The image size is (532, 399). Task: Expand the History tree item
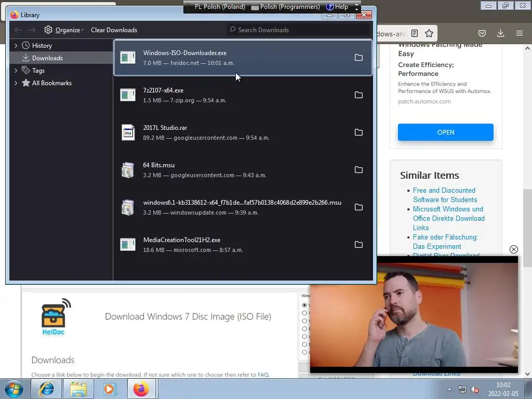16,46
